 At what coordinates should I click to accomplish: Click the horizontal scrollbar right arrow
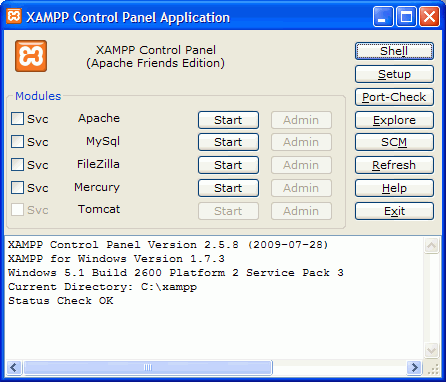click(414, 368)
